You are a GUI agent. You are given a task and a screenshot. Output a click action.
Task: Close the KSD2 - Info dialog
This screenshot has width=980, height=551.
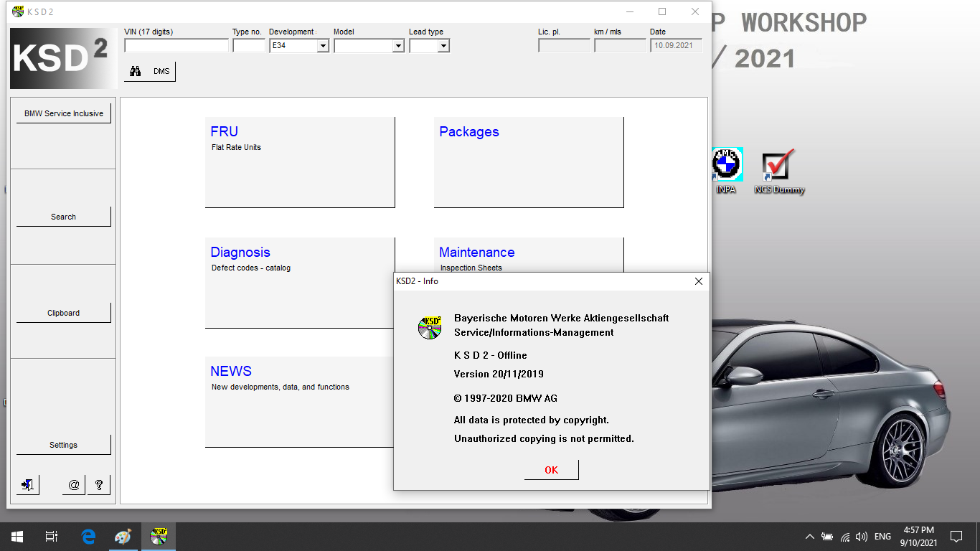[x=699, y=281]
